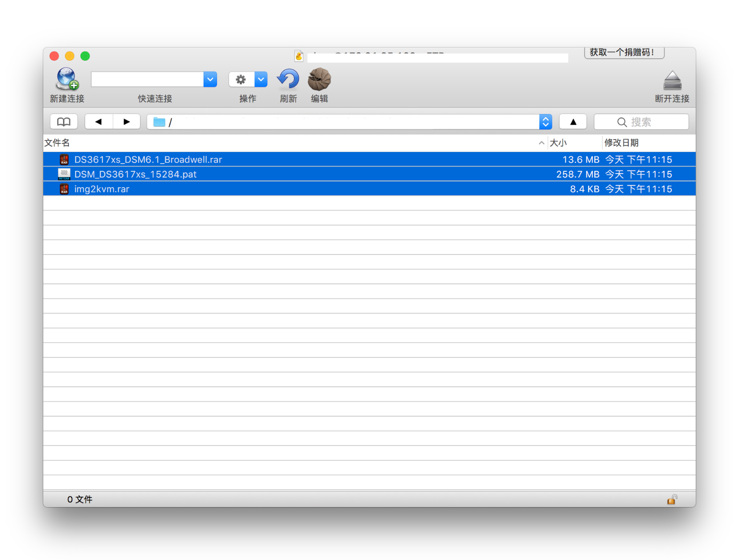Click the 258.7 MB size cell

(577, 174)
